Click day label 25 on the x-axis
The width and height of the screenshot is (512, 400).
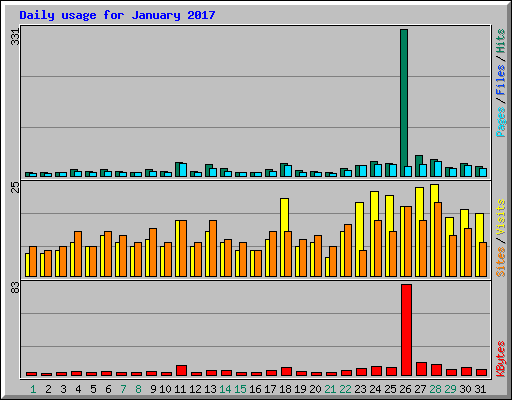pos(390,389)
